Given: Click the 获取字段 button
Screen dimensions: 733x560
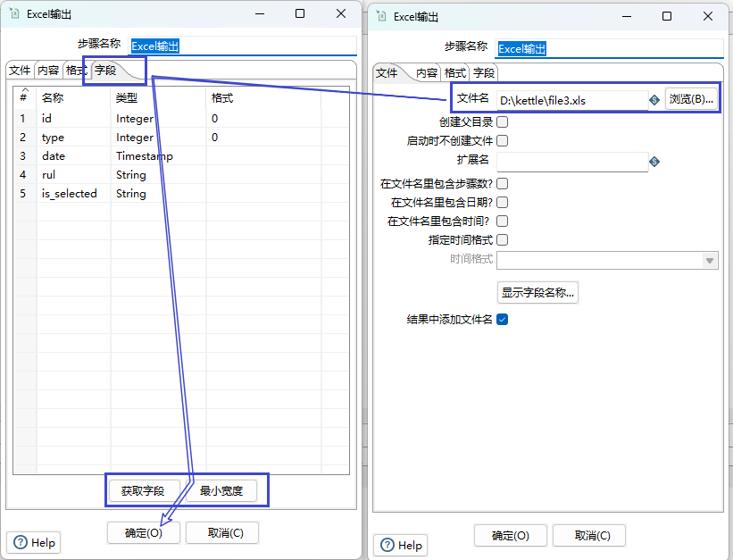Looking at the screenshot, I should (143, 490).
